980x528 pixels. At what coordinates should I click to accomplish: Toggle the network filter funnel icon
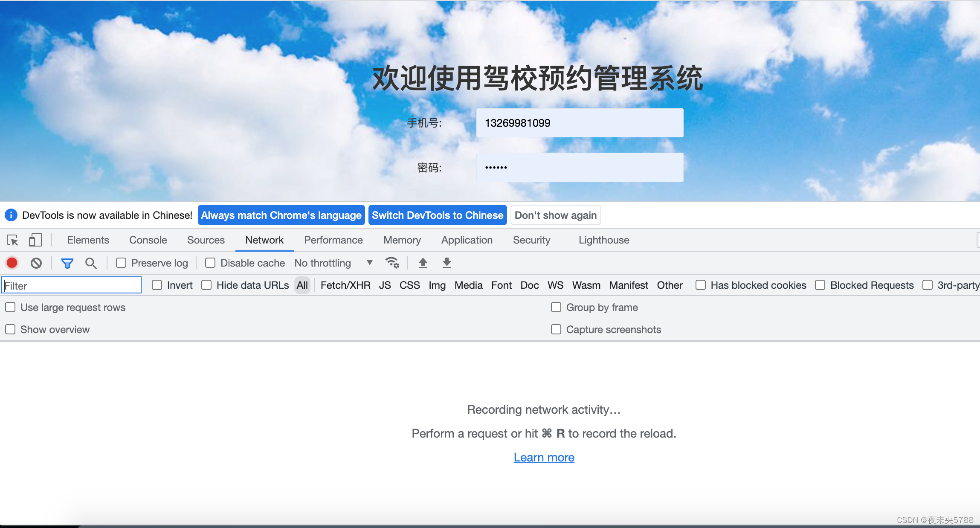coord(67,263)
